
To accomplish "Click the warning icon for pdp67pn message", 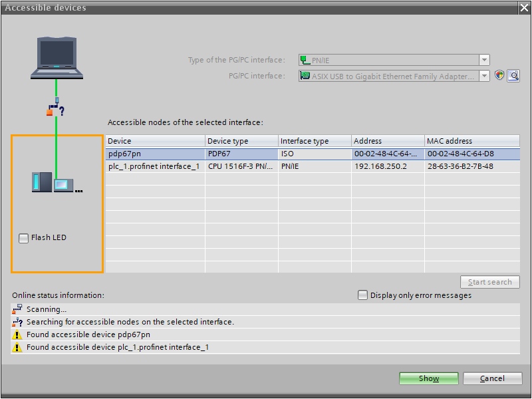I will [17, 335].
